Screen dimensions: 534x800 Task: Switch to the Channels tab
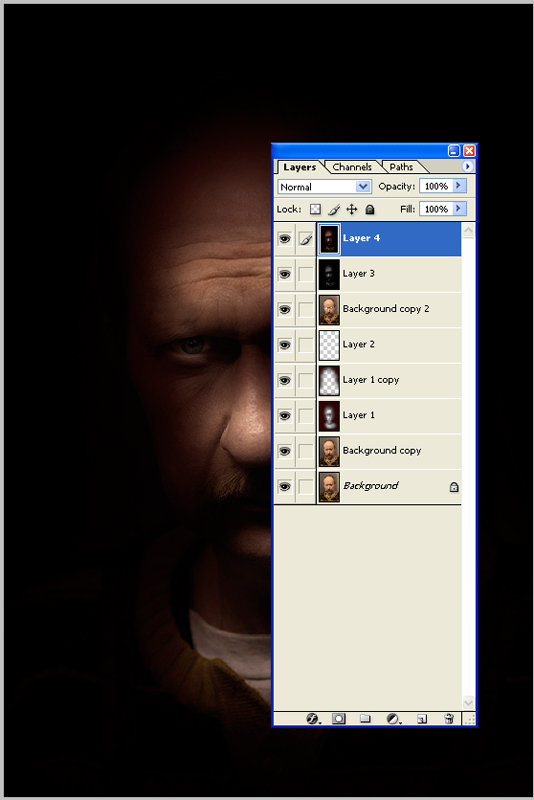(352, 167)
